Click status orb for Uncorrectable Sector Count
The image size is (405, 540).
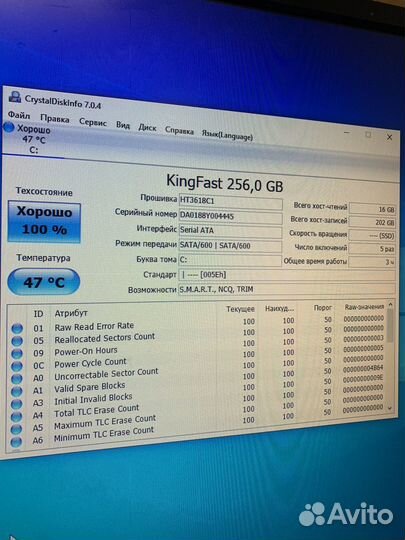tap(17, 378)
